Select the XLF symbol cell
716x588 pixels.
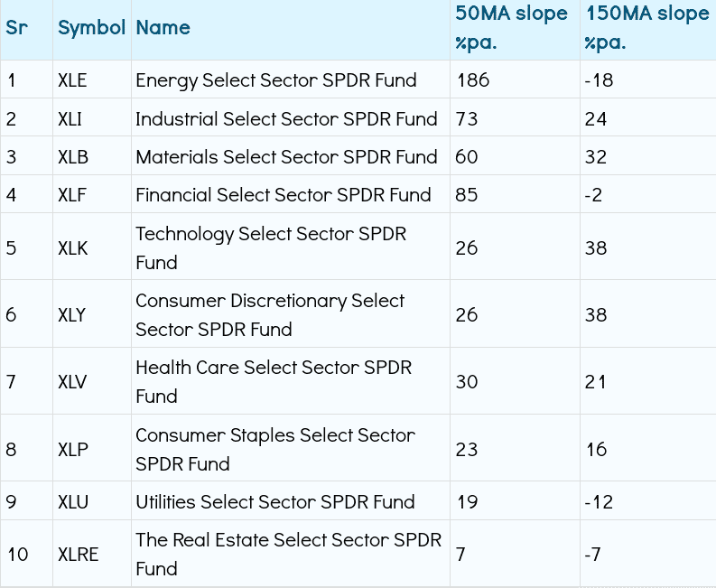coord(72,195)
